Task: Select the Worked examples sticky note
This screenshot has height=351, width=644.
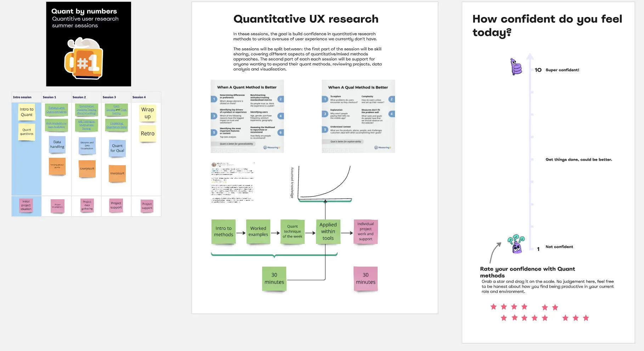Action: pyautogui.click(x=258, y=232)
